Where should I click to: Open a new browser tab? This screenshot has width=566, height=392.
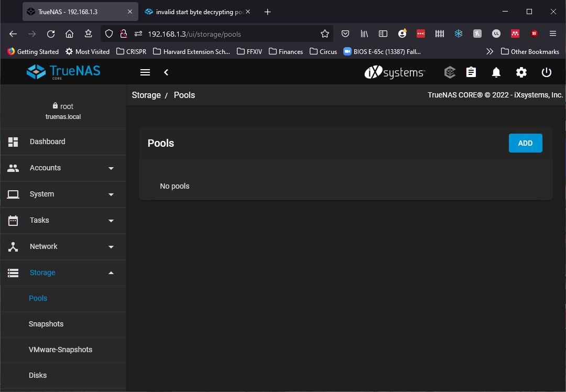tap(267, 12)
